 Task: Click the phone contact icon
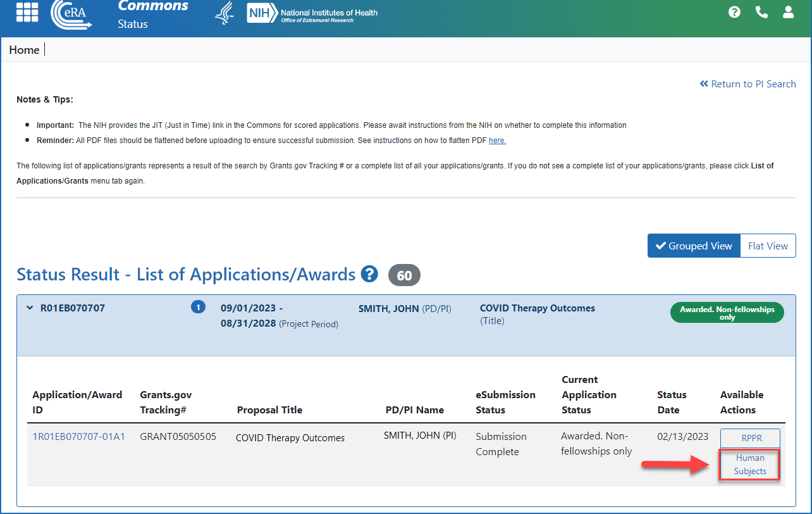[761, 12]
